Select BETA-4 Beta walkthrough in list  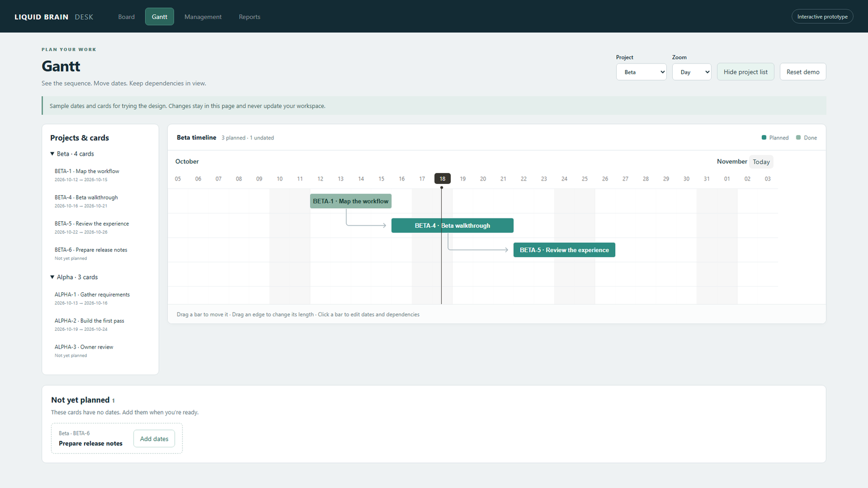(x=100, y=201)
